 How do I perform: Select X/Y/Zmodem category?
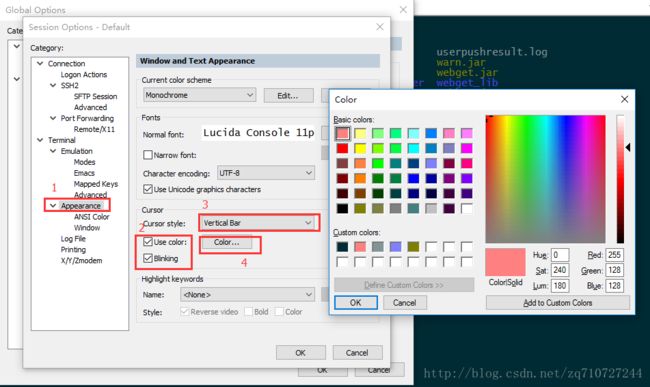[x=81, y=261]
